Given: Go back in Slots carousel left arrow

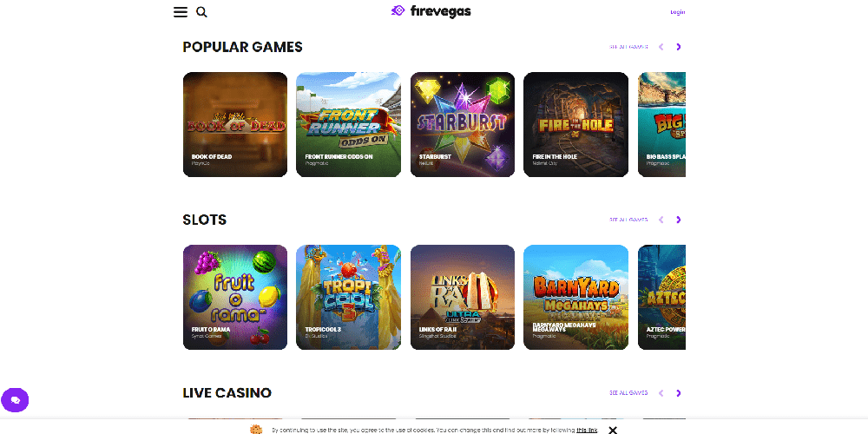Looking at the screenshot, I should coord(661,220).
